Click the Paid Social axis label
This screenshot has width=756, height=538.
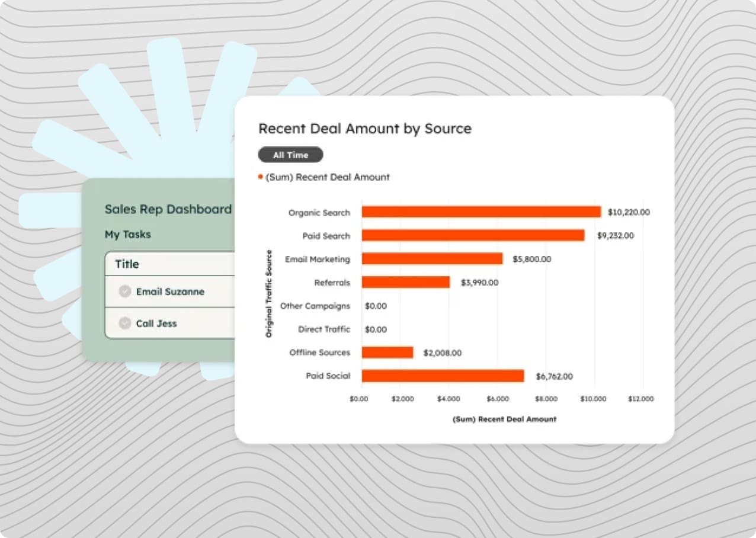tap(328, 376)
